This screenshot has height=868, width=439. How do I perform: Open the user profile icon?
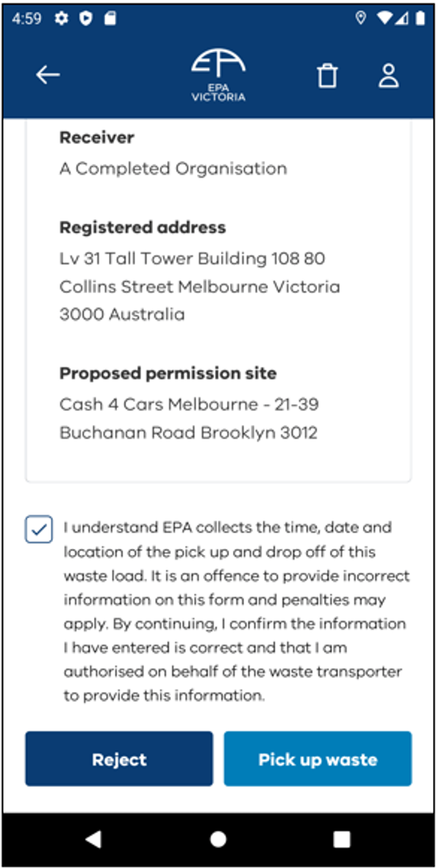coord(389,74)
